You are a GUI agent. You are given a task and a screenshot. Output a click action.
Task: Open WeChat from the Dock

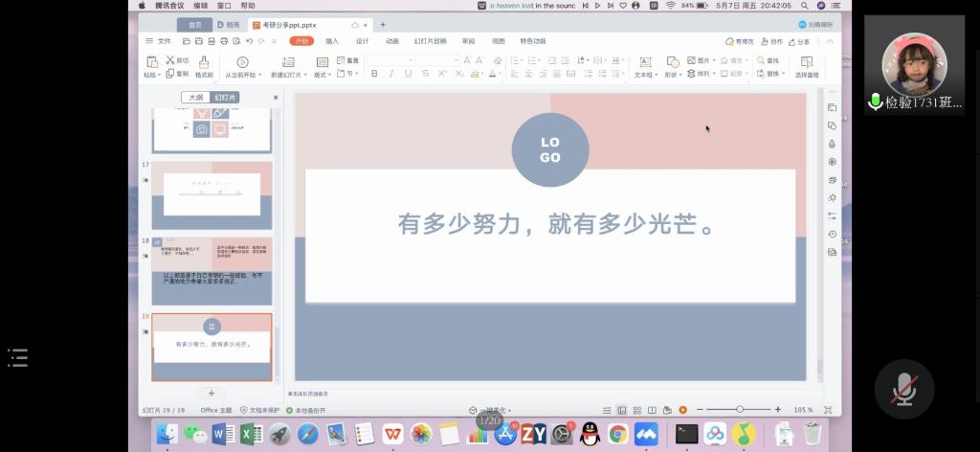195,434
